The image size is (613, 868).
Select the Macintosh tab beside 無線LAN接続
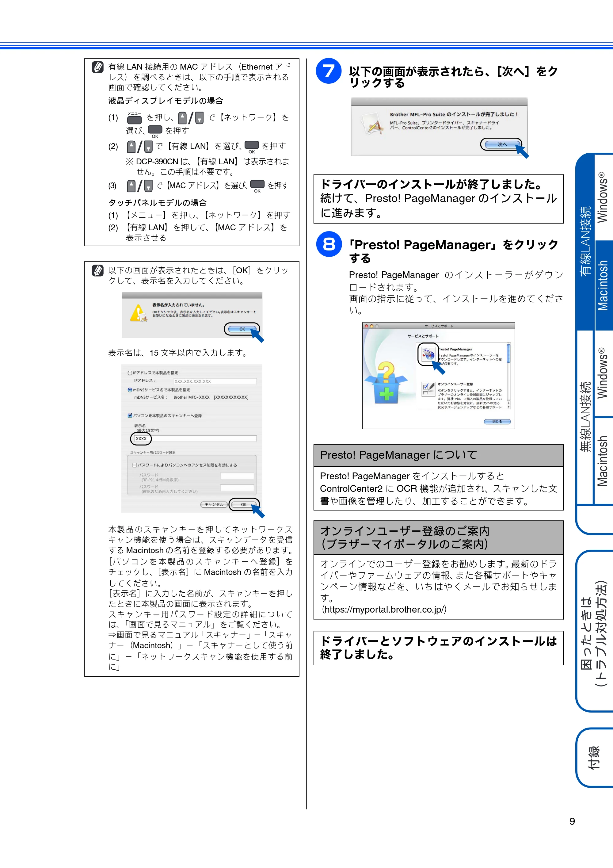603,461
